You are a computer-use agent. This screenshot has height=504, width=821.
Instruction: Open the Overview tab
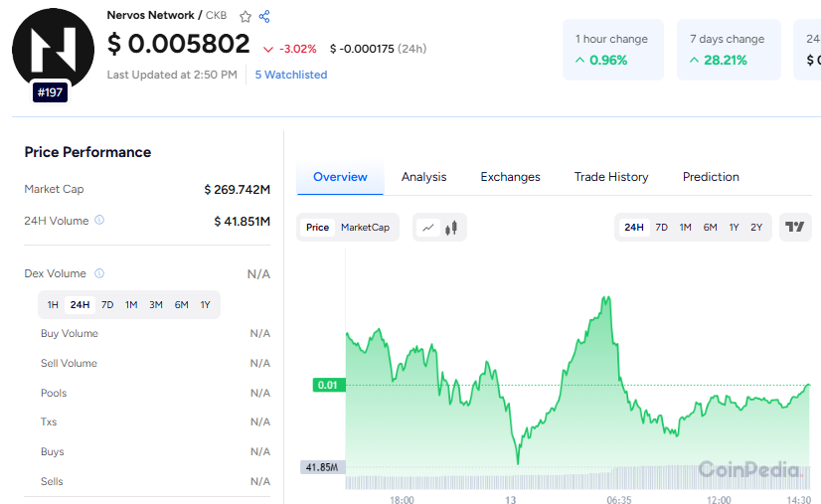coord(340,177)
